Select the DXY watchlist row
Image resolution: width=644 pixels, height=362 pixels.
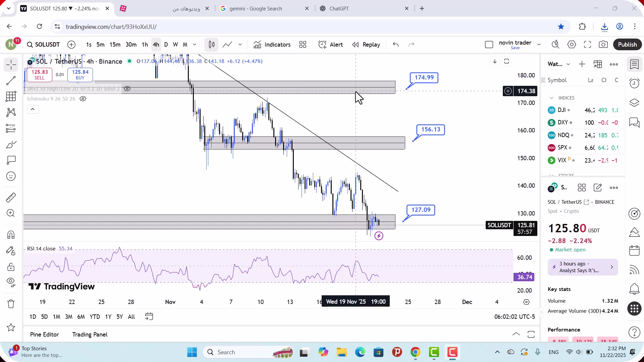[583, 123]
